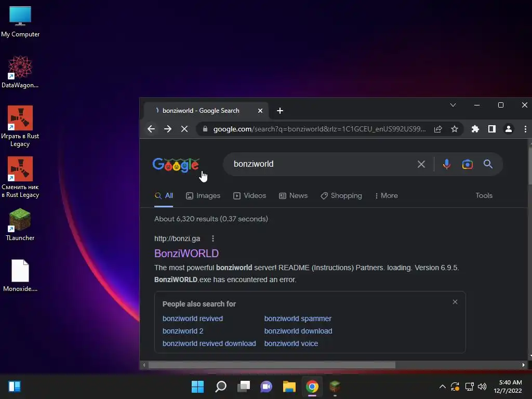Bookmark this tab with the star
The height and width of the screenshot is (399, 532).
pos(455,129)
